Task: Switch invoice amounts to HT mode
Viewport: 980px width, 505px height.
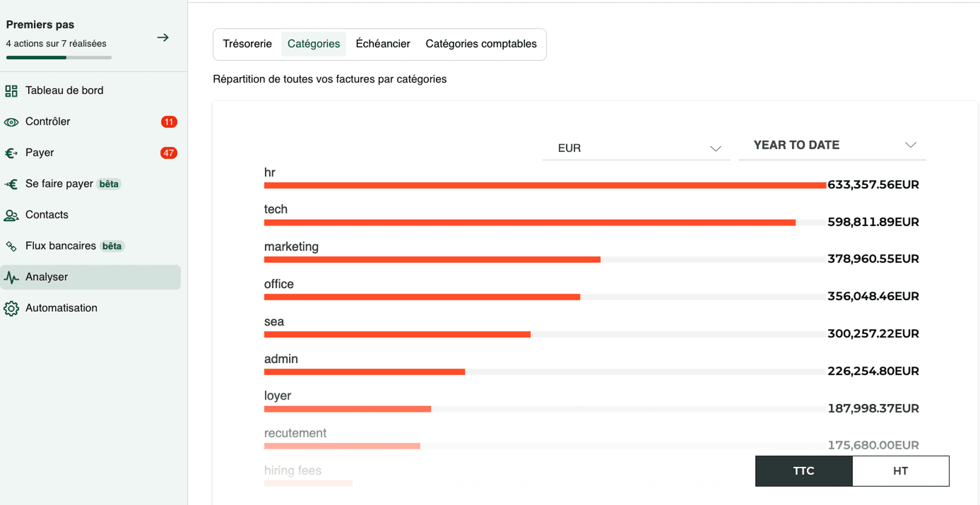Action: pos(900,471)
